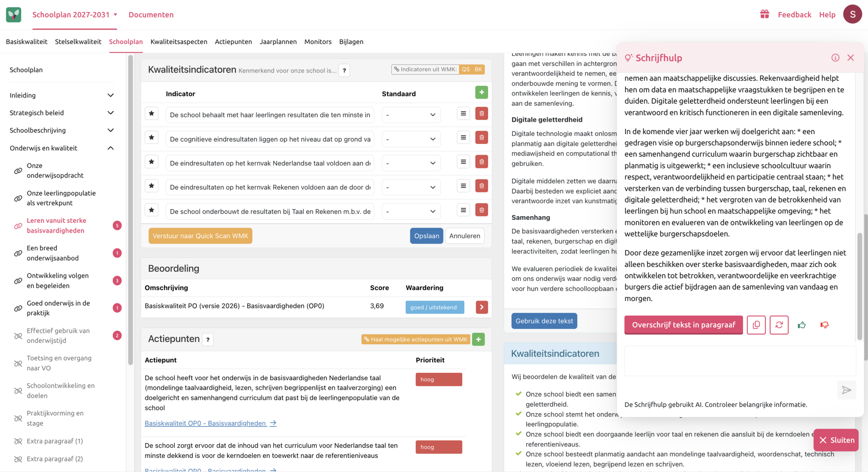Screen dimensions: 868x472
Task: Open row menu for 'De school behaalt' indicator
Action: (463, 113)
